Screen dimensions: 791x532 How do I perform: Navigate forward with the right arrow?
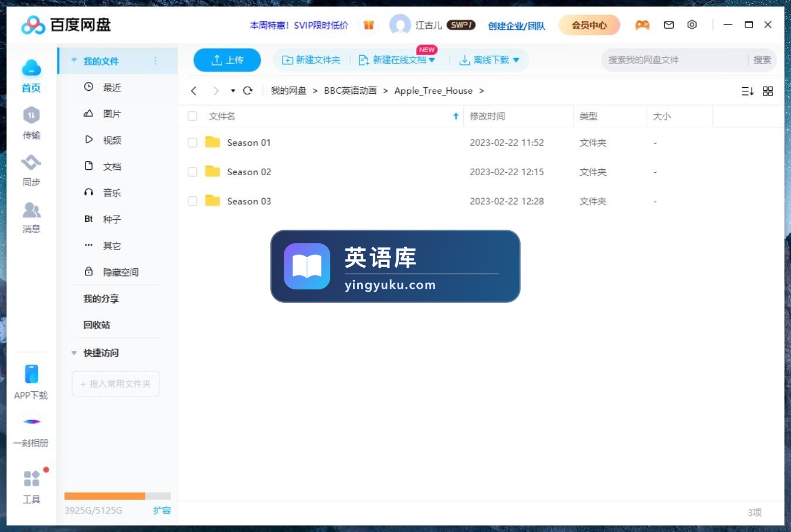coord(216,91)
